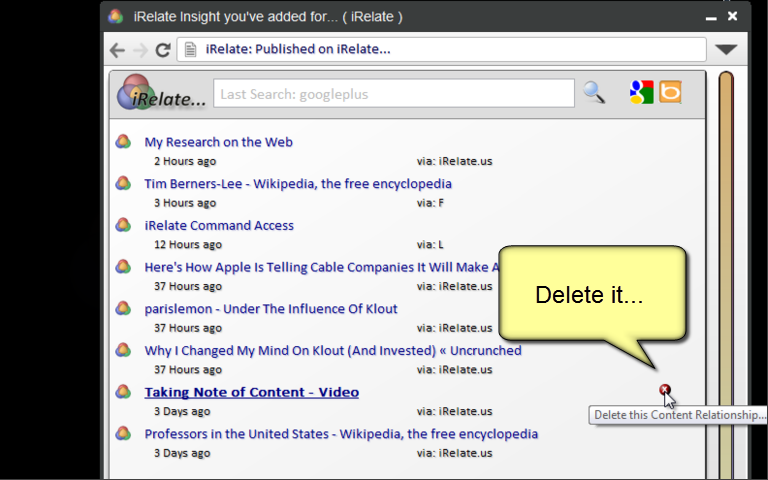Focus the Last Search: googleplus field
This screenshot has height=480, width=768.
(394, 94)
